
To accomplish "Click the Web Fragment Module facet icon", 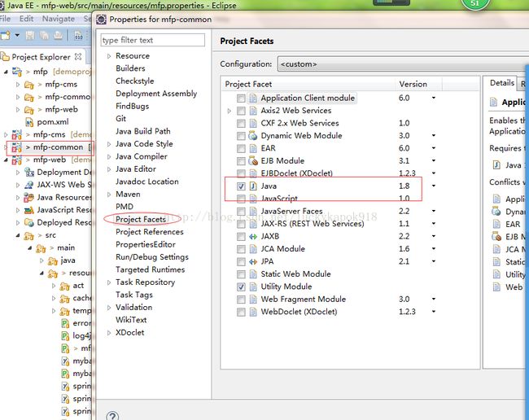I will [x=253, y=300].
